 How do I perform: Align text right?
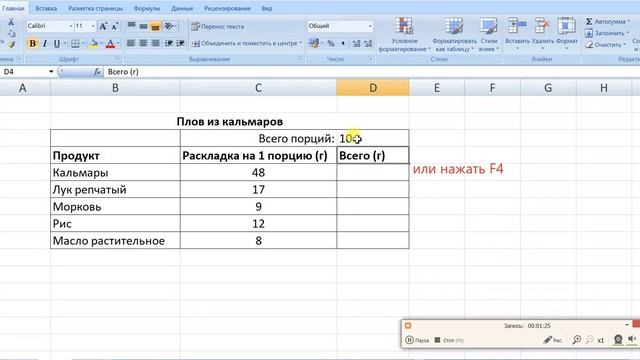click(155, 43)
